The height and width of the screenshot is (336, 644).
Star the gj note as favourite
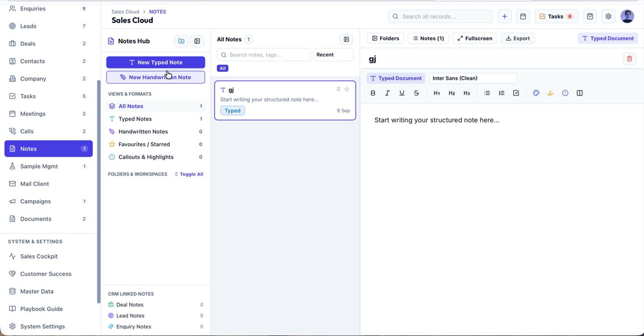pos(347,89)
